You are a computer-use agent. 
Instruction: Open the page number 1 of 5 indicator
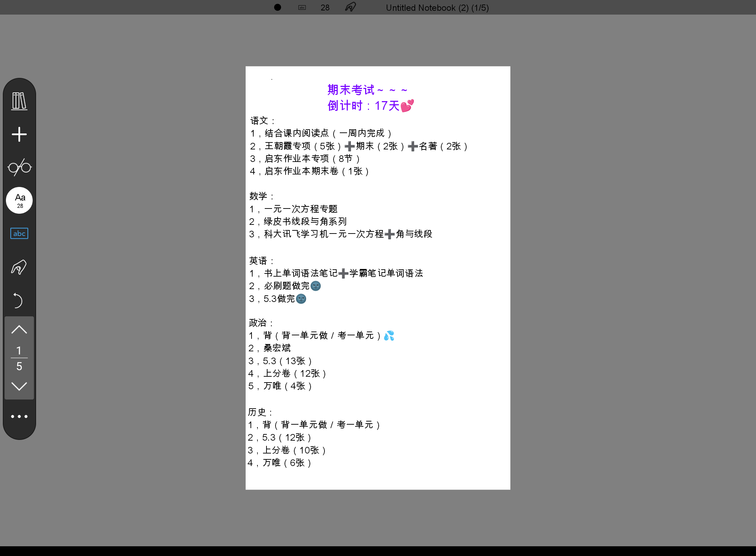tap(19, 358)
